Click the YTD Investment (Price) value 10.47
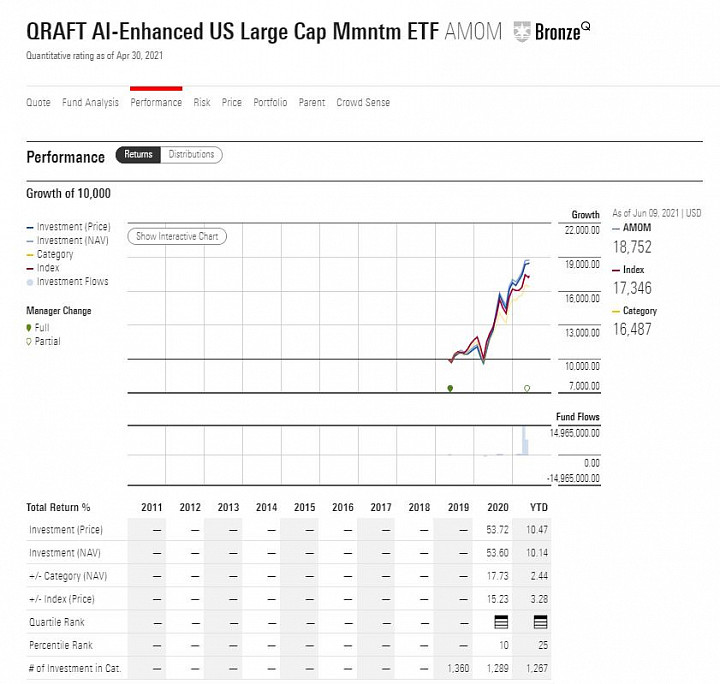Viewport: 720px width, 684px height. pos(537,530)
